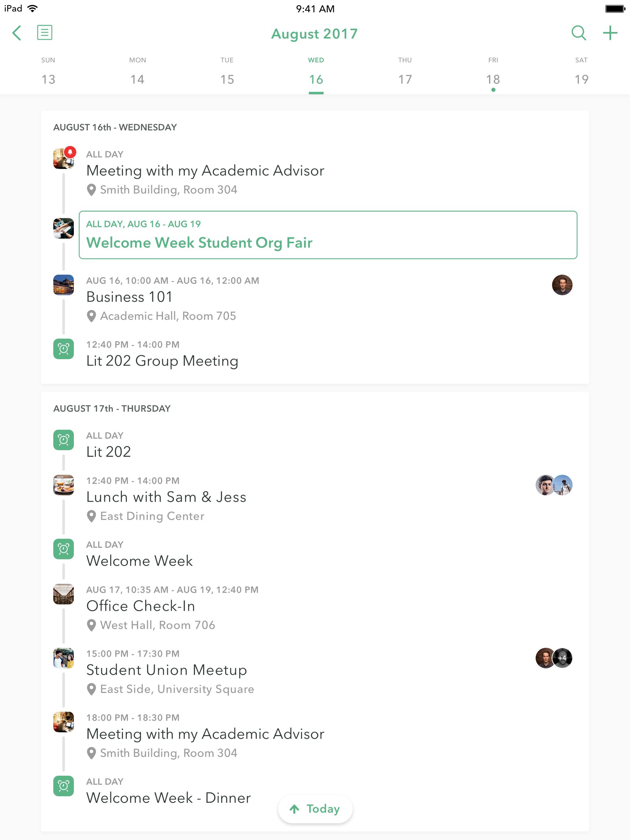The width and height of the screenshot is (630, 840).
Task: Click alarm clock icon beside Lit 202 Group Meeting
Action: coord(63,349)
